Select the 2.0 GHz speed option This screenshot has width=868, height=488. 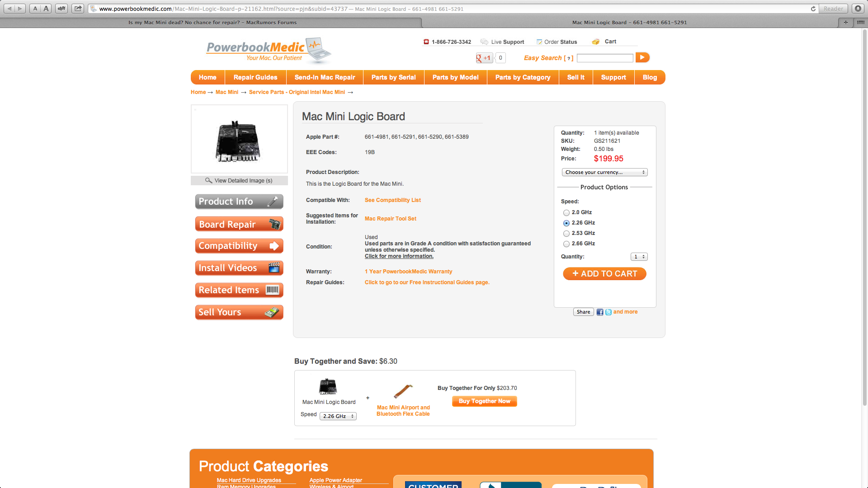pos(566,213)
